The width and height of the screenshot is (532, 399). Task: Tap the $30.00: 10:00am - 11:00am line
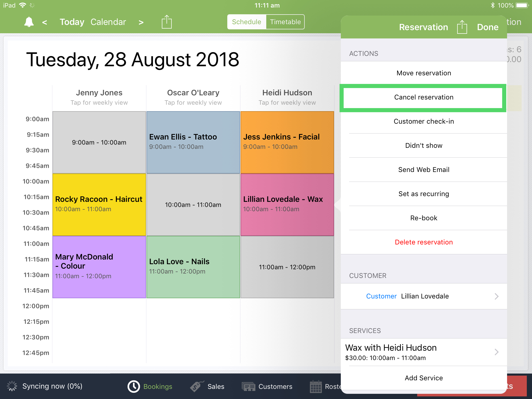pyautogui.click(x=385, y=358)
